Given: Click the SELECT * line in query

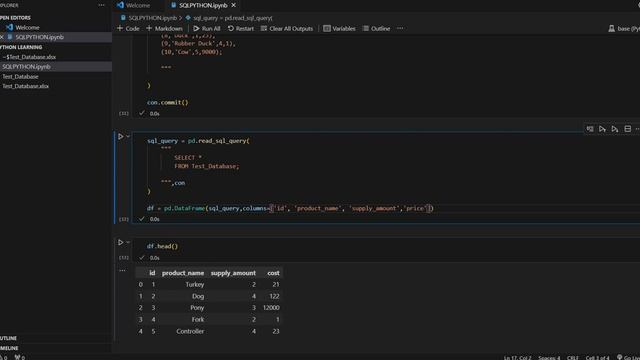Looking at the screenshot, I should 188,158.
